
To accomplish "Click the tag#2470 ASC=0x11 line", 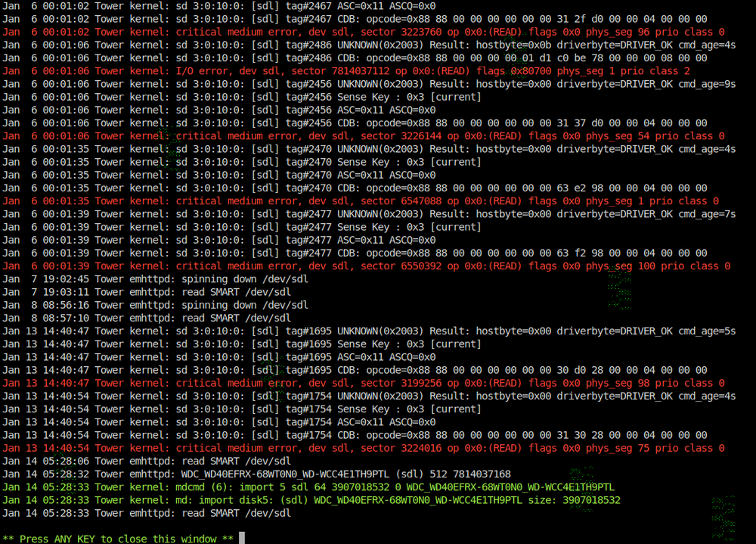I will 219,176.
